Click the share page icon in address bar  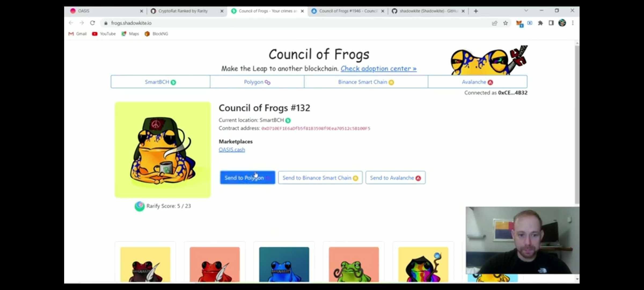point(495,23)
